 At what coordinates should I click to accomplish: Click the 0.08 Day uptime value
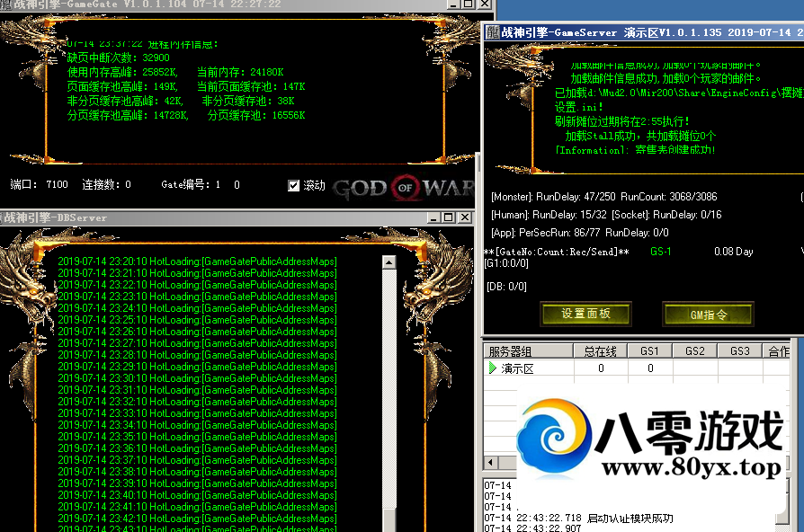click(734, 252)
